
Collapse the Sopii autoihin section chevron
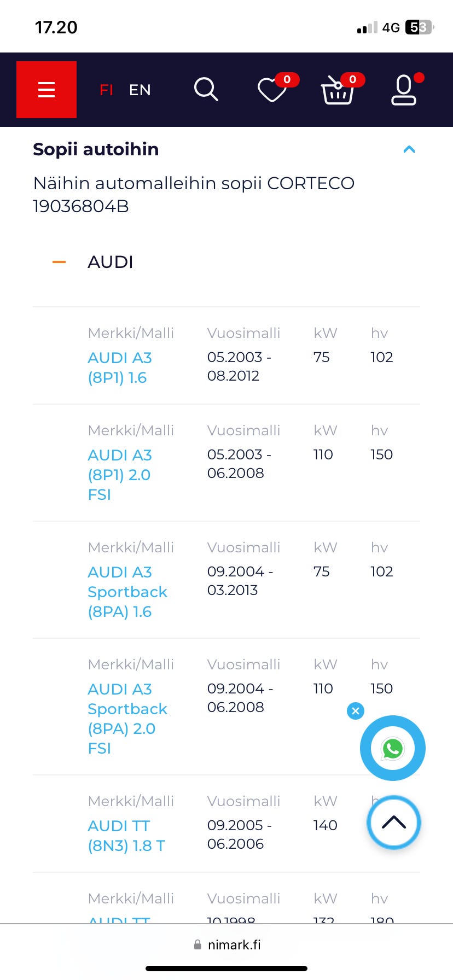(x=409, y=149)
